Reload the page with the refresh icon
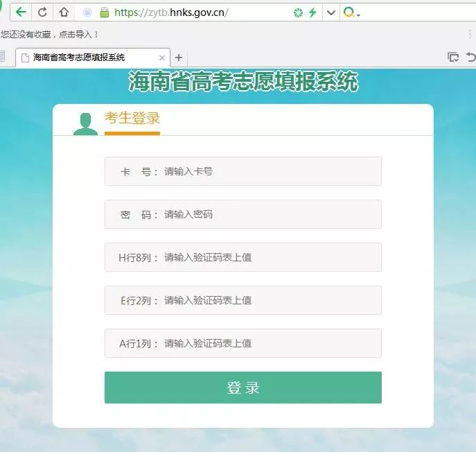This screenshot has width=476, height=452. 42,12
